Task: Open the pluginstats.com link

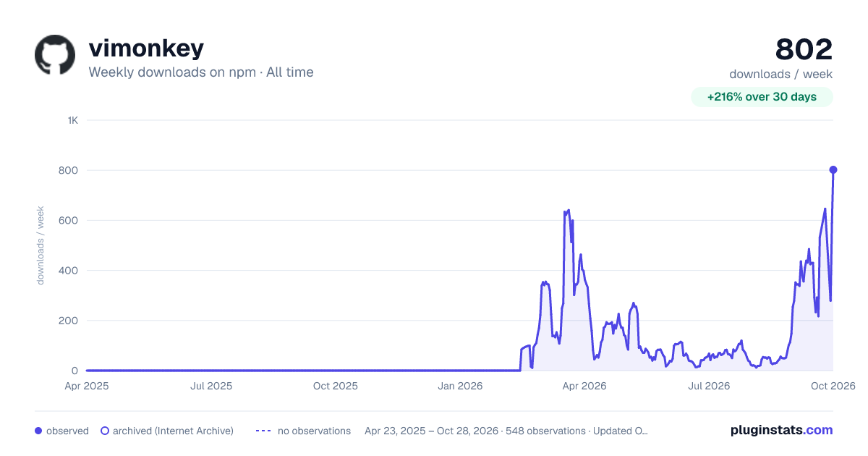Action: (781, 430)
